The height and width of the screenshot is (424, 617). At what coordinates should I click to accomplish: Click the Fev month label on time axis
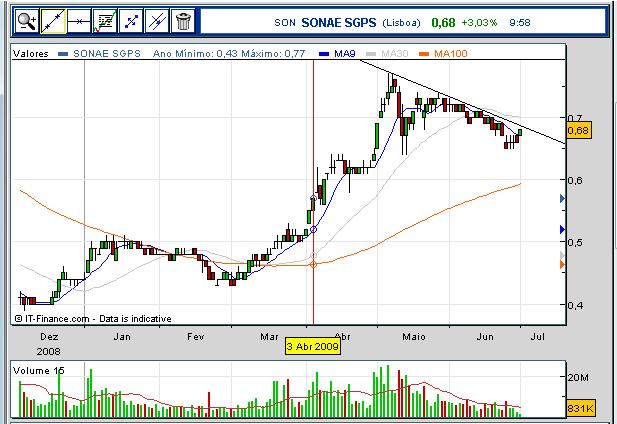[196, 337]
